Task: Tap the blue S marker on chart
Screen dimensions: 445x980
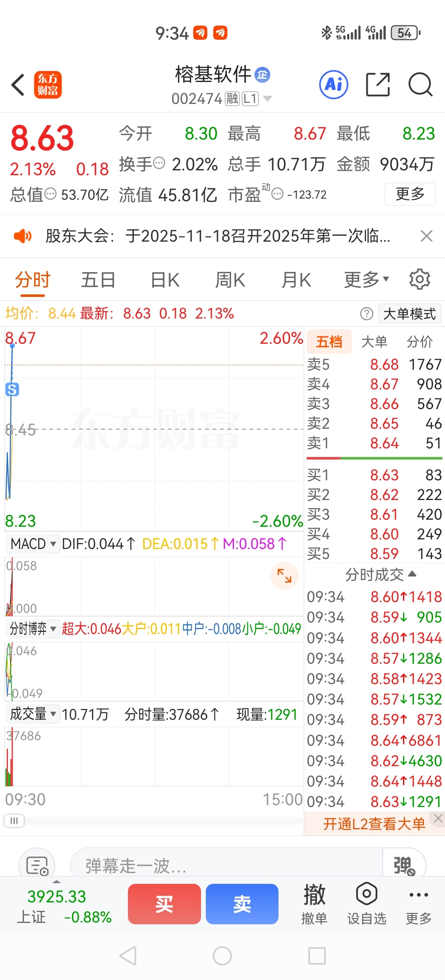Action: [x=12, y=389]
